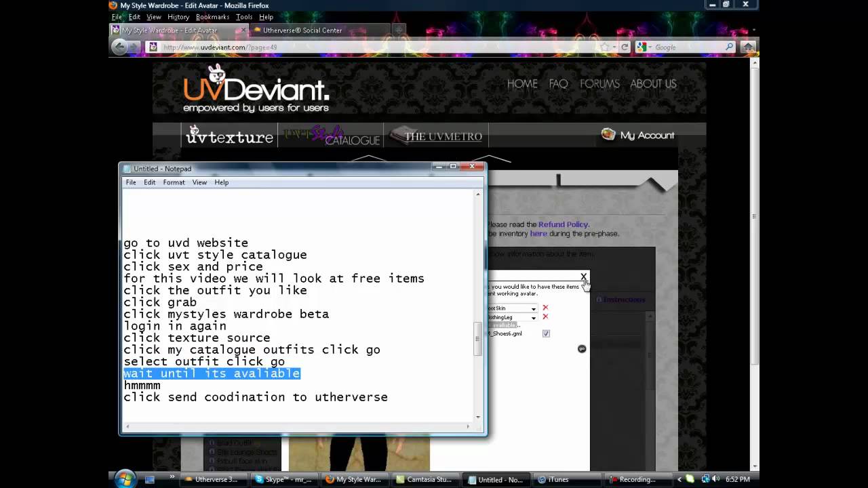This screenshot has height=488, width=868.
Task: Show hidden system tray icons
Action: [679, 479]
